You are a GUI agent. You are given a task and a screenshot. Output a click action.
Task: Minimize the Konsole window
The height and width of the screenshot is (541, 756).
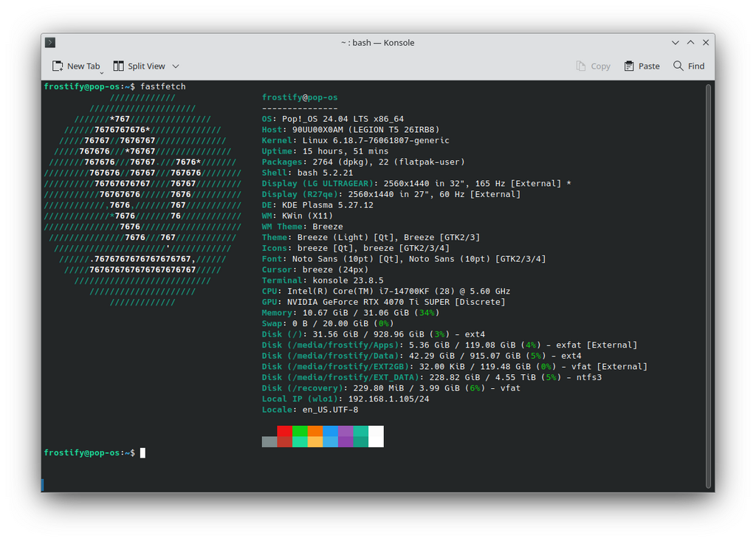tap(676, 42)
